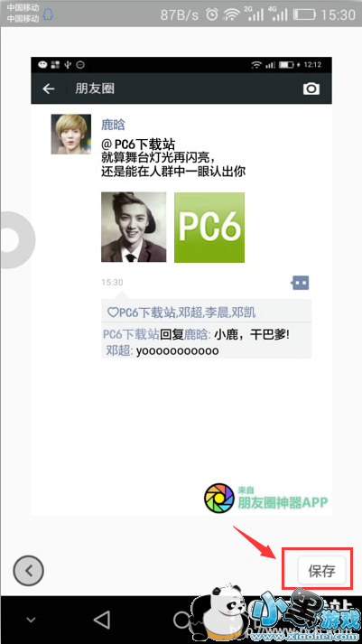The image size is (362, 644).
Task: Tap the circular back arrow button
Action: pos(28,570)
